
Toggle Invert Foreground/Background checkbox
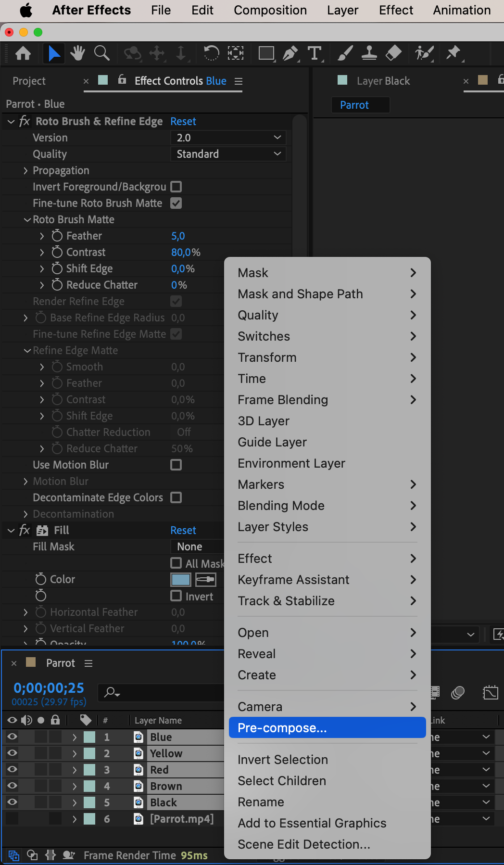pos(176,187)
